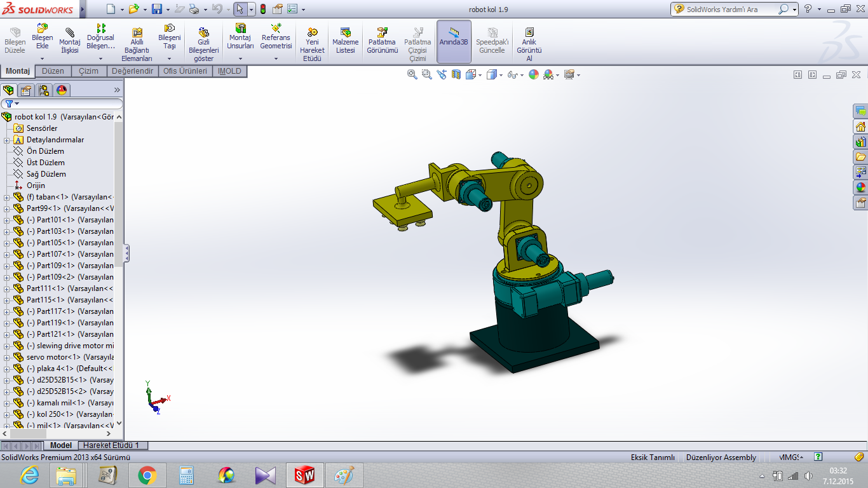
Task: Open dropdown arrow next to Open icon
Action: click(144, 10)
